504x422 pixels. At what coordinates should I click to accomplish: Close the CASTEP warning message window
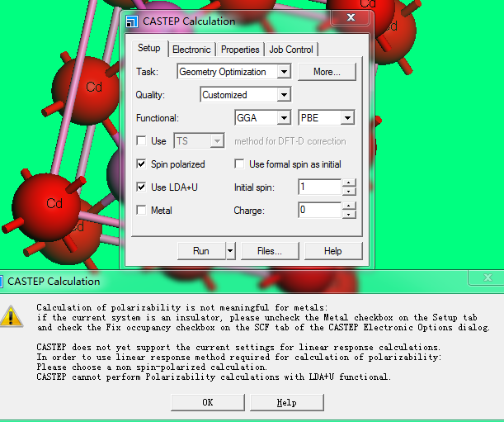coord(488,277)
